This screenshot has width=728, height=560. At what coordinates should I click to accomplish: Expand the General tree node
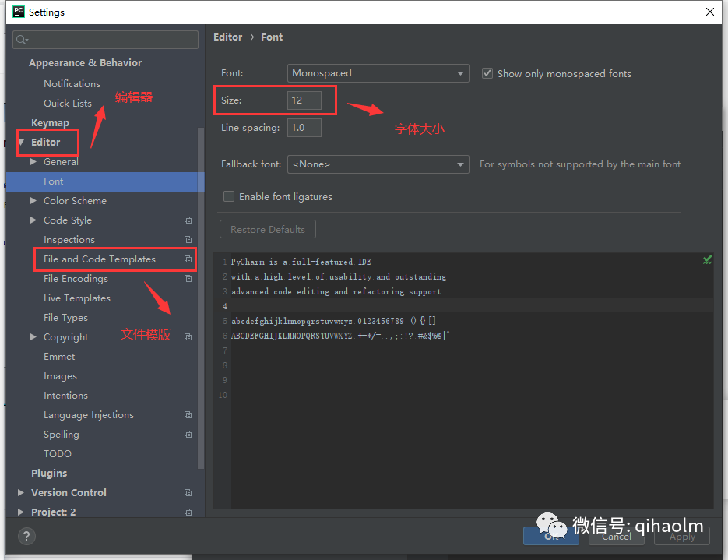[33, 161]
